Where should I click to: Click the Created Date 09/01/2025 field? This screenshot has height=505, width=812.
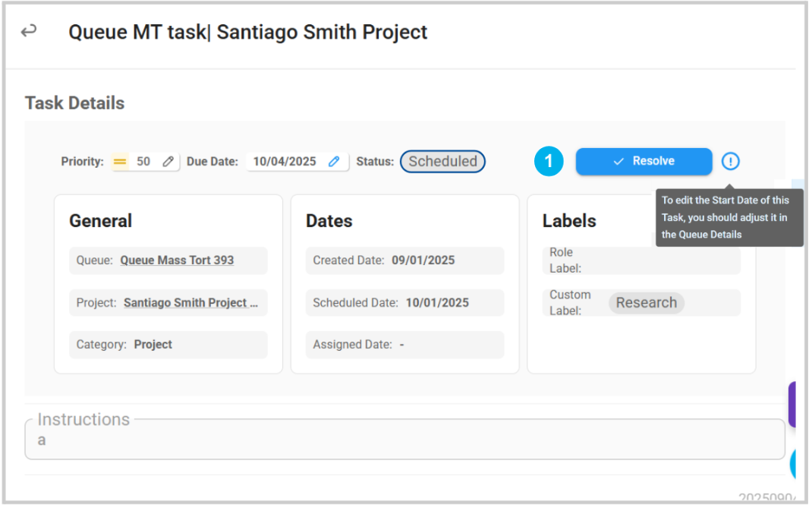[404, 260]
